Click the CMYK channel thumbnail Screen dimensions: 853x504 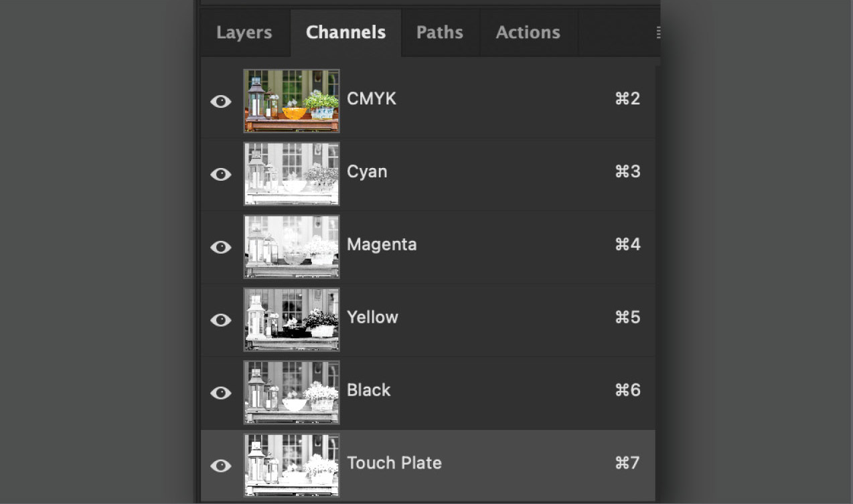pyautogui.click(x=291, y=101)
